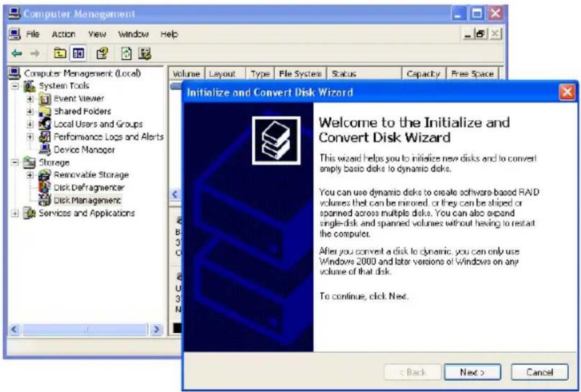
Task: Expand the Shared Folders node
Action: [x=30, y=112]
